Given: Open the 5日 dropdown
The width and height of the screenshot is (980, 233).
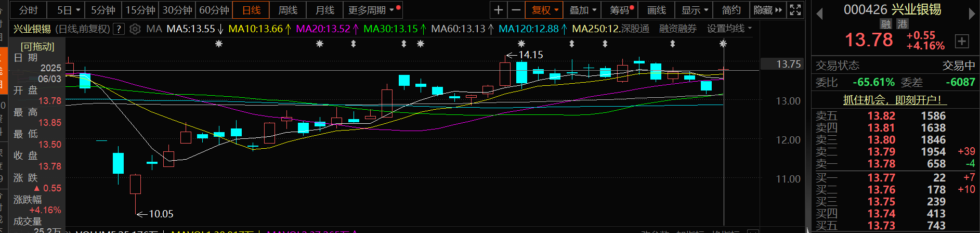Looking at the screenshot, I should point(69,10).
